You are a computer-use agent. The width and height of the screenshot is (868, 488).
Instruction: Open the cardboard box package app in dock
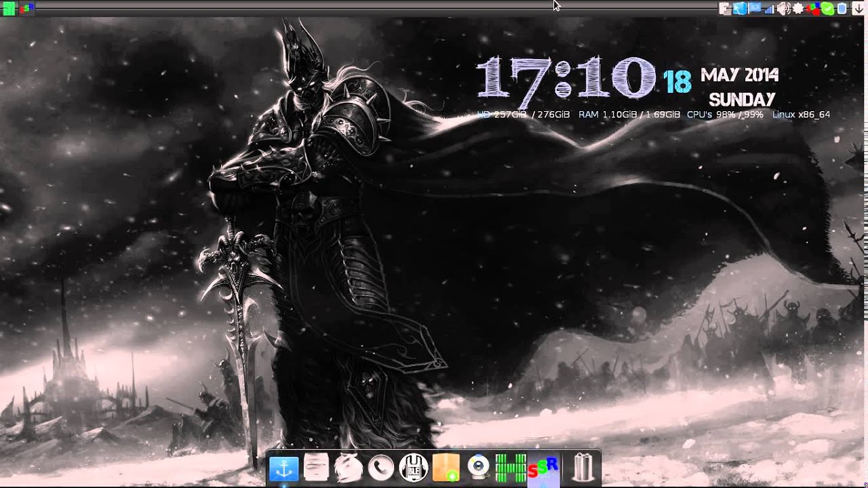[446, 468]
